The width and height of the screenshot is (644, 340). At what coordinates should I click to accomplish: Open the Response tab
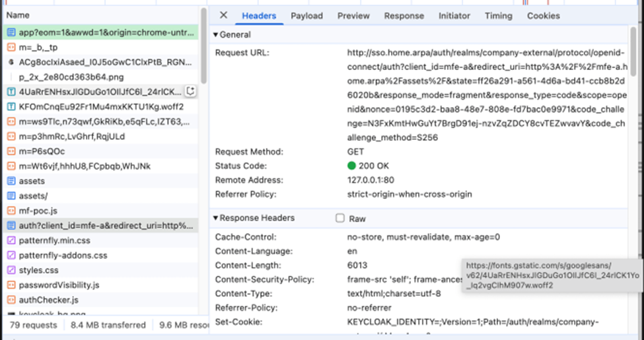404,16
